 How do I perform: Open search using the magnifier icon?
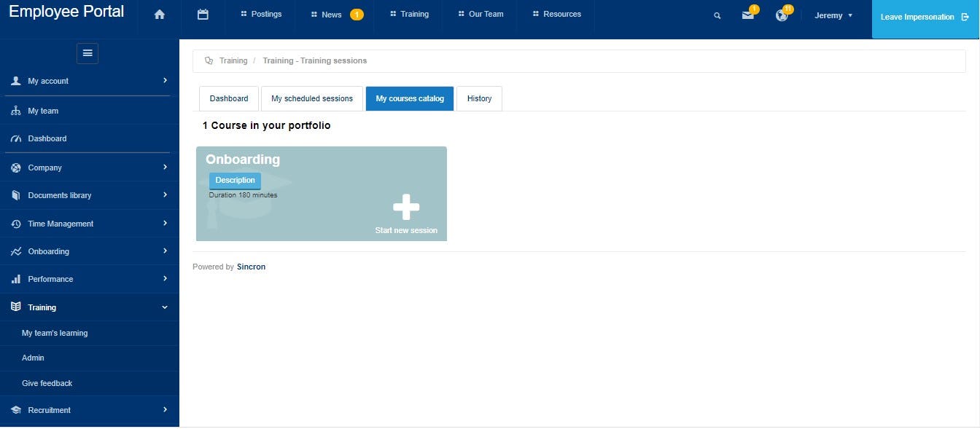717,15
